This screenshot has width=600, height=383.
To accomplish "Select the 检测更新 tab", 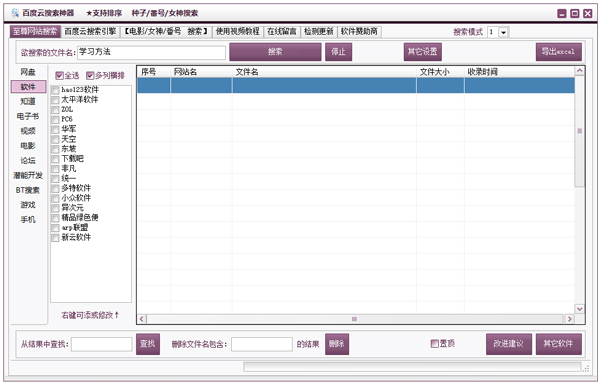I will 318,31.
